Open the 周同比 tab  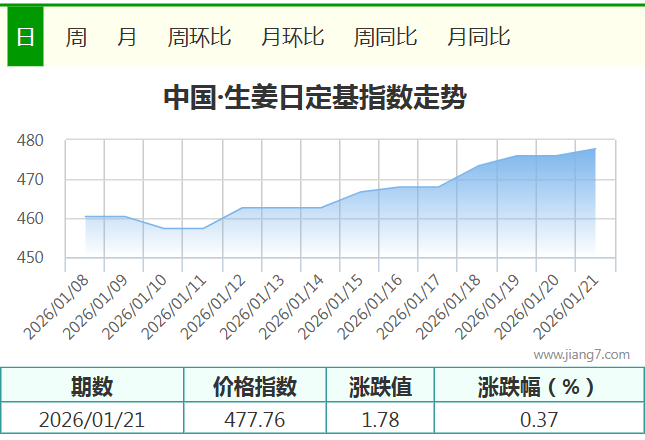(385, 38)
